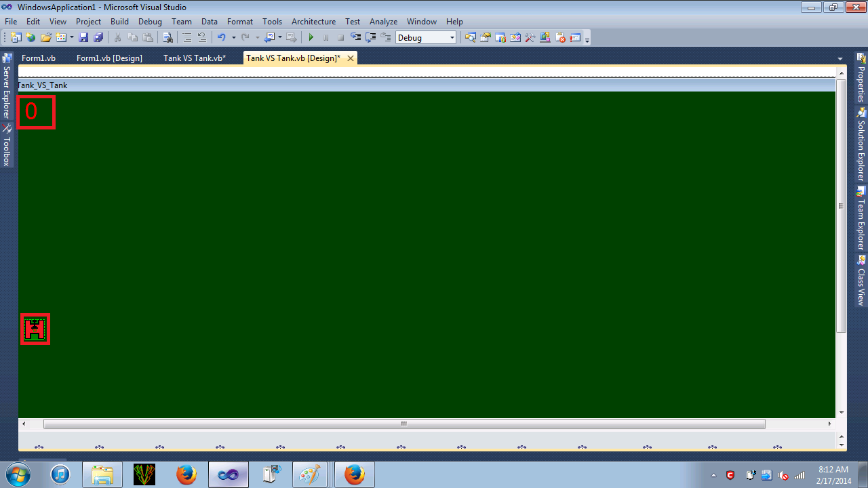Open the Architecture menu

[x=313, y=22]
